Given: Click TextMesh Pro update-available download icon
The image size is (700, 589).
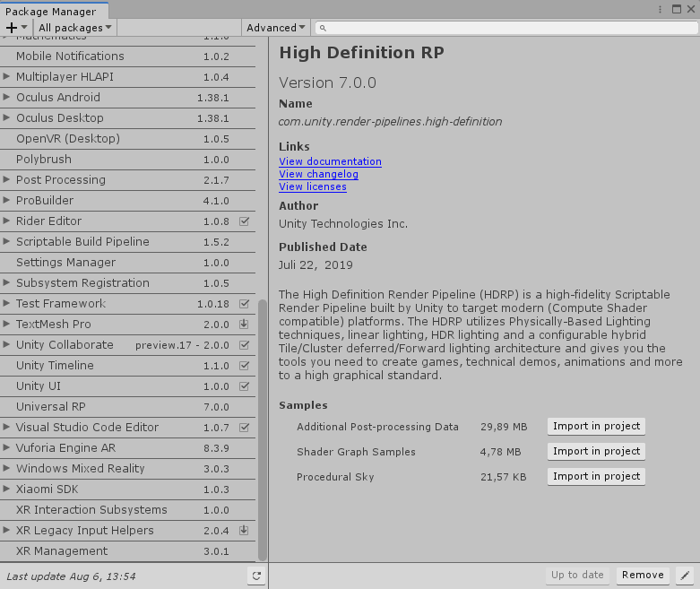Looking at the screenshot, I should [x=244, y=325].
